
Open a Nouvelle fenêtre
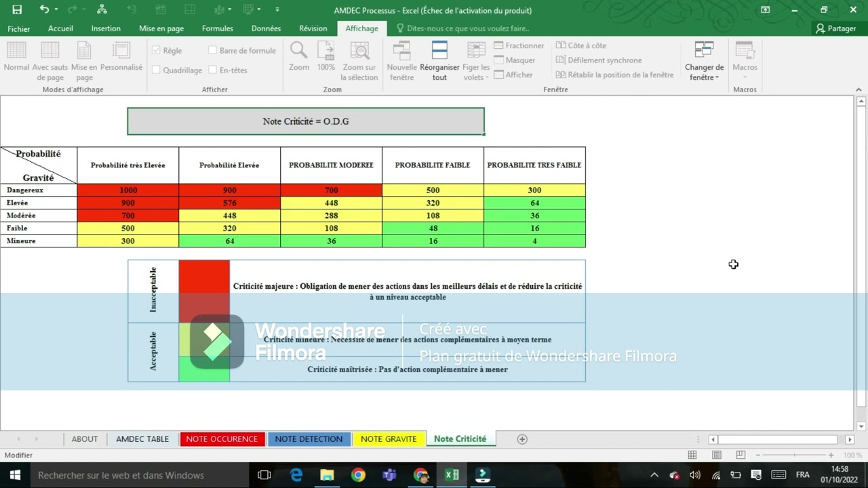point(402,61)
